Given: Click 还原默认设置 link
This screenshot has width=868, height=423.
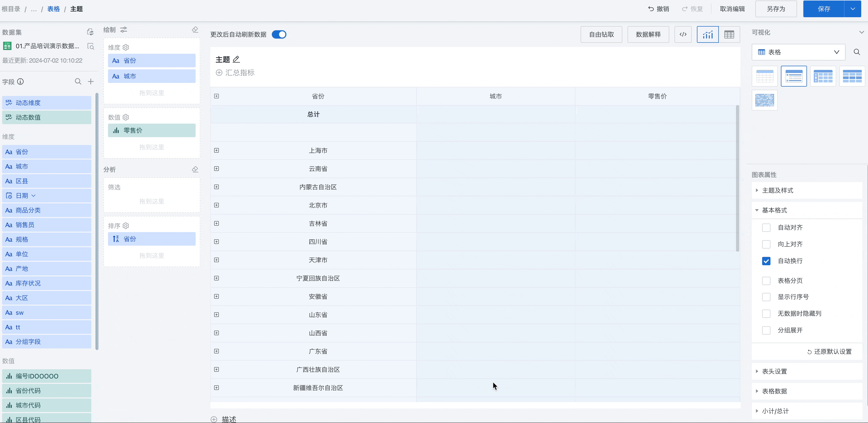Looking at the screenshot, I should pos(829,352).
